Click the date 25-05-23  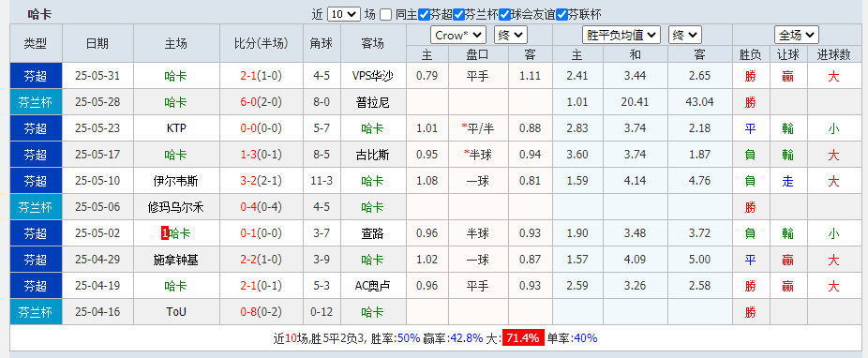click(x=97, y=128)
